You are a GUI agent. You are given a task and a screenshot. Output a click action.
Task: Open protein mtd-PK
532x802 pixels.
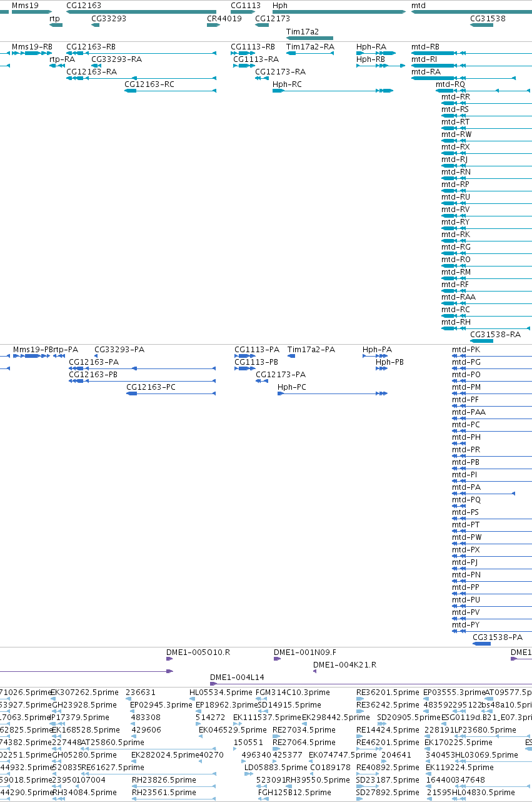pyautogui.click(x=491, y=356)
